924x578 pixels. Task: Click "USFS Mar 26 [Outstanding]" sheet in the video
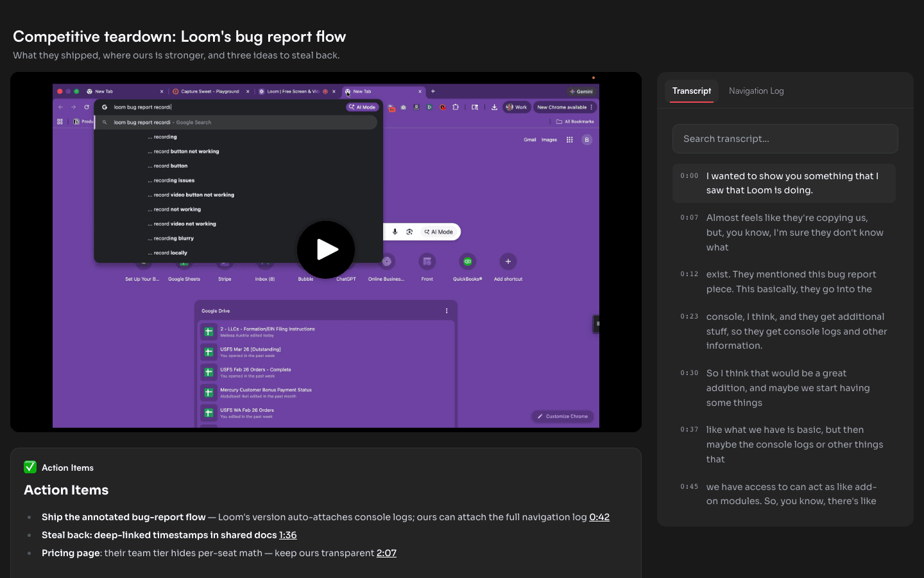click(250, 349)
